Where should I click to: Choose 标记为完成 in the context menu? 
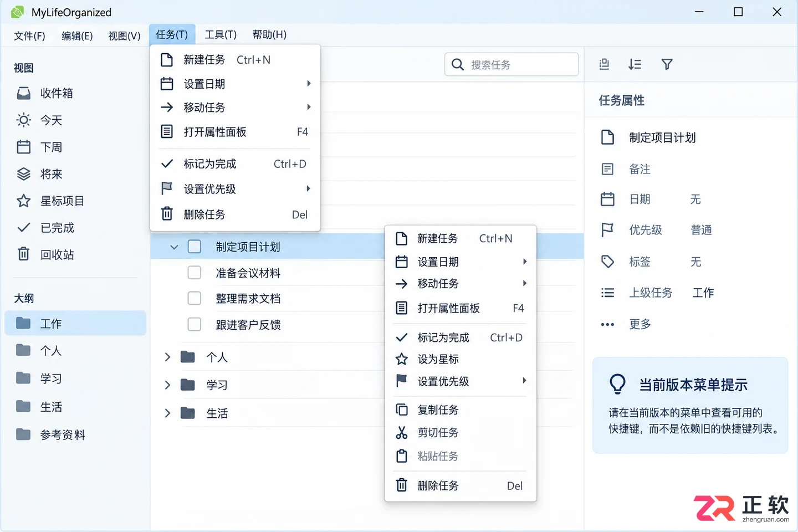pos(461,337)
